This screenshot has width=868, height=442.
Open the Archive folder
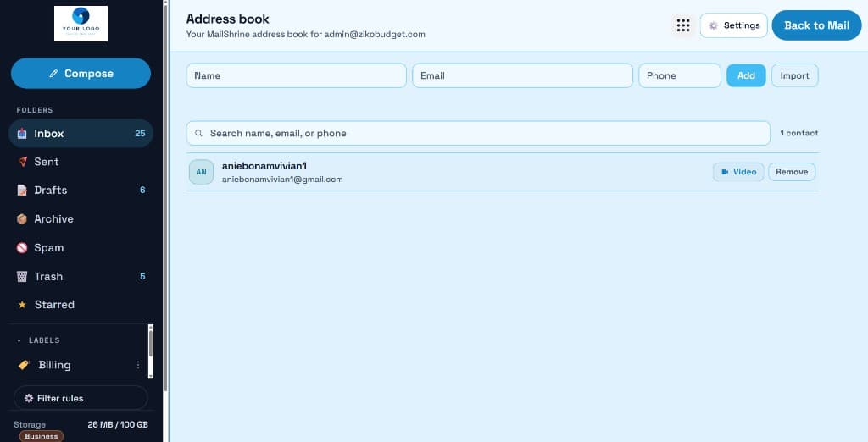[x=81, y=218]
